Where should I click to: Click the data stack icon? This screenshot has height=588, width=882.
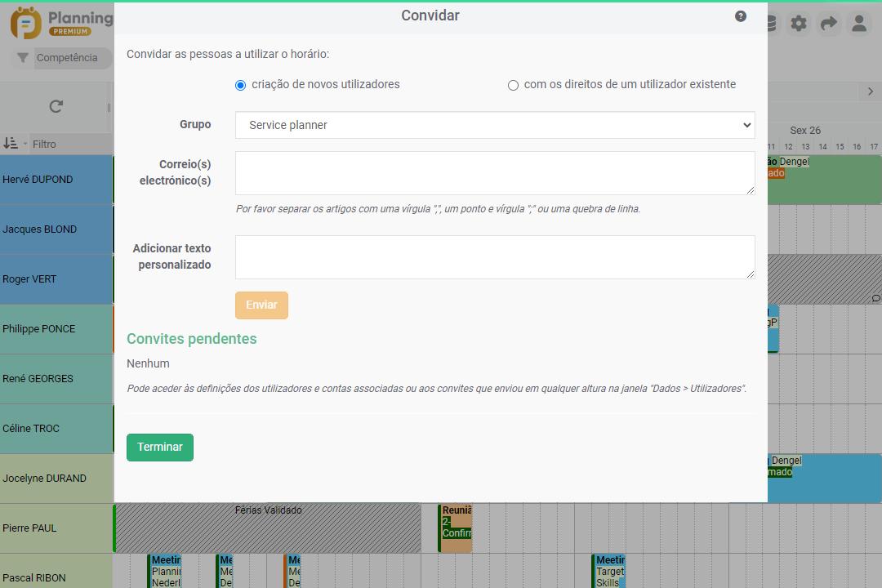click(771, 24)
